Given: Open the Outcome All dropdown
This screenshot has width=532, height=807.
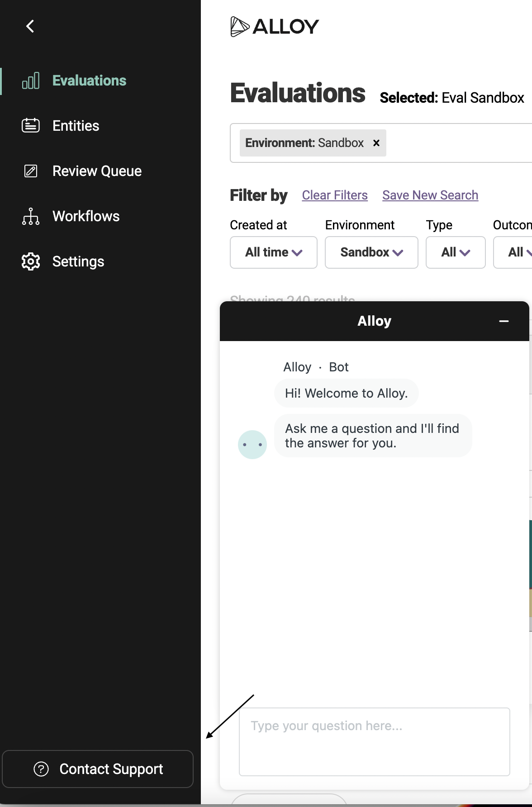Looking at the screenshot, I should pos(513,252).
